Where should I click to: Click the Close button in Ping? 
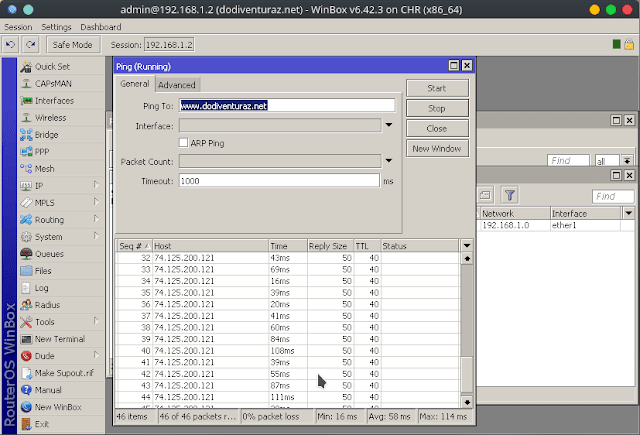click(437, 129)
